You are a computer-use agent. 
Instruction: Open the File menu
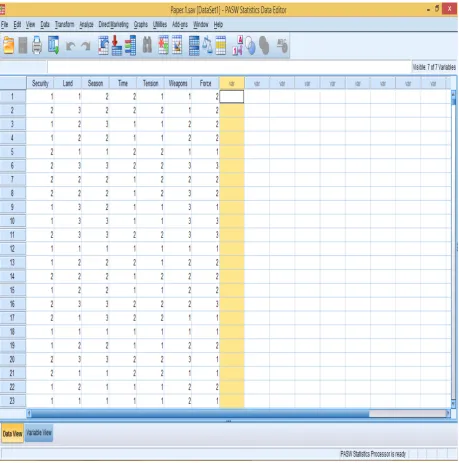point(4,24)
